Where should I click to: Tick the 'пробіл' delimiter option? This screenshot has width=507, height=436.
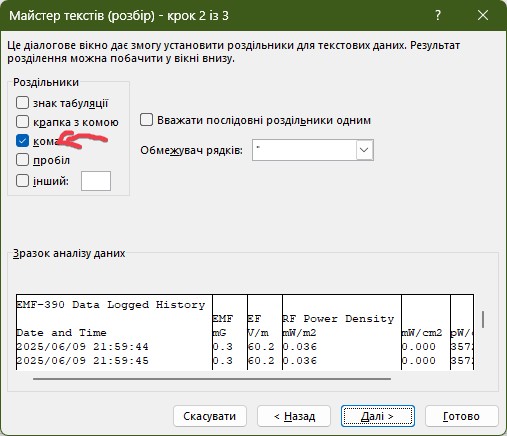22,160
